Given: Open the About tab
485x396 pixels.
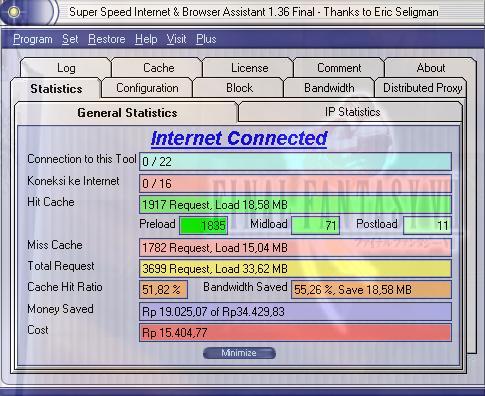Looking at the screenshot, I should pos(430,68).
